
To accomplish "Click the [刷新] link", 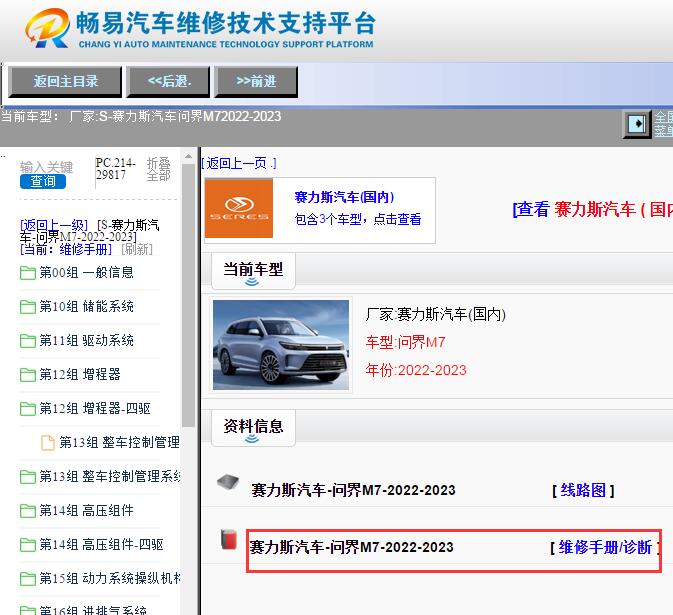I will pyautogui.click(x=137, y=249).
